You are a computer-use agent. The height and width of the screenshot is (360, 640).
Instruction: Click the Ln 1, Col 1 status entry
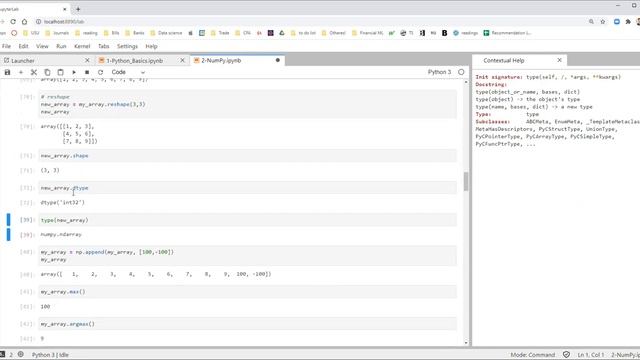(x=590, y=355)
